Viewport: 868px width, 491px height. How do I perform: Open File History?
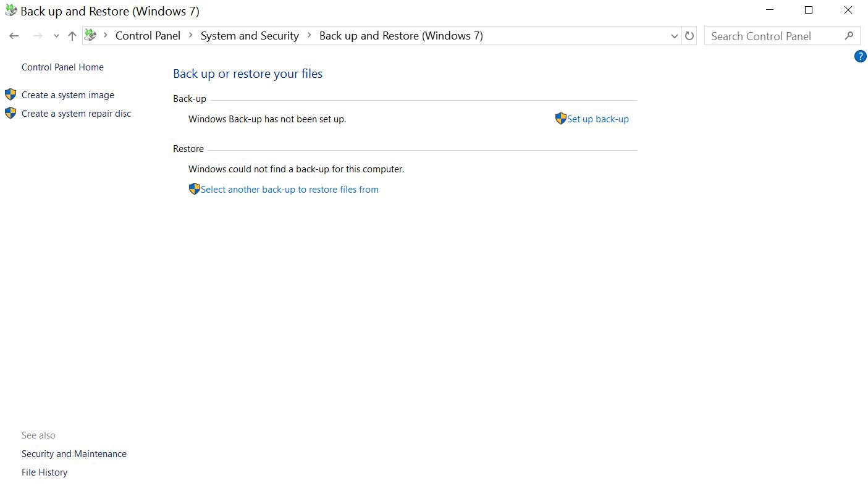[44, 472]
